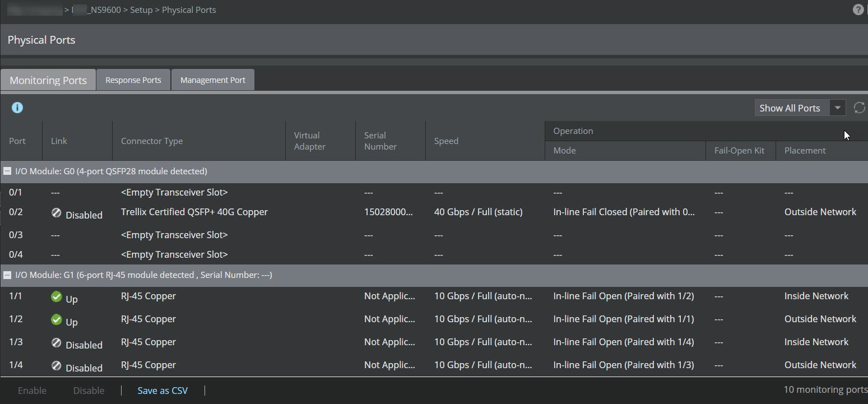Click green Up icon for port 1/1
The image size is (868, 404).
point(56,296)
